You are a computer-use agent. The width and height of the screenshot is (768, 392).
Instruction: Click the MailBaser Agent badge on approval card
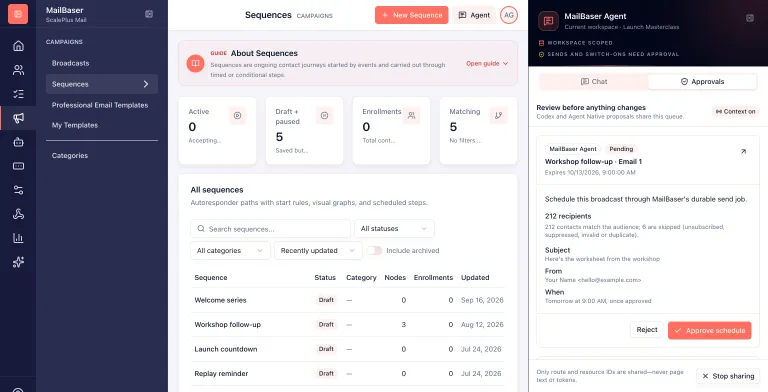click(573, 149)
